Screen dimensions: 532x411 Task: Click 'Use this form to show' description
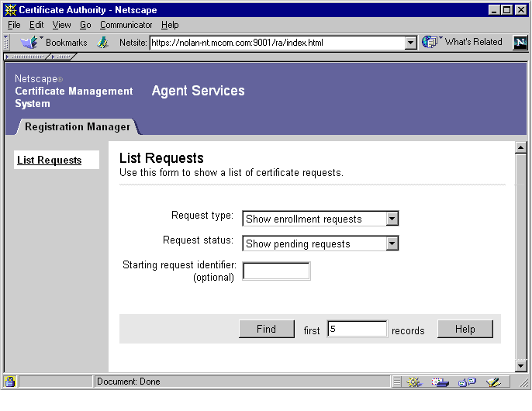[231, 172]
